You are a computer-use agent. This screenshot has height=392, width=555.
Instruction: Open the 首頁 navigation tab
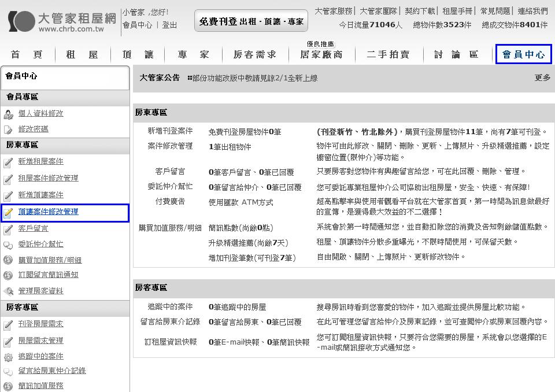tap(27, 54)
